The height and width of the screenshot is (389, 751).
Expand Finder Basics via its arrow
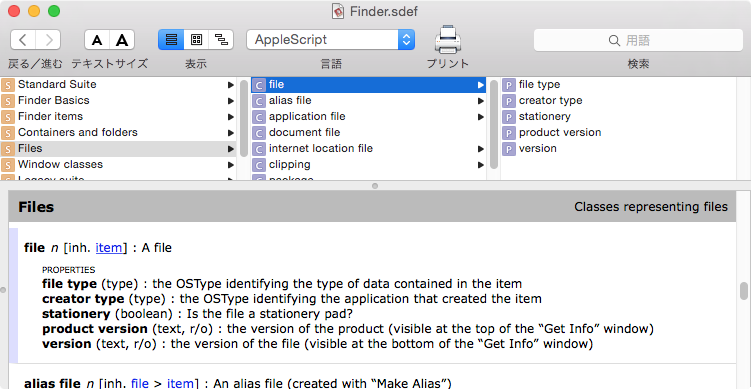pyautogui.click(x=231, y=101)
